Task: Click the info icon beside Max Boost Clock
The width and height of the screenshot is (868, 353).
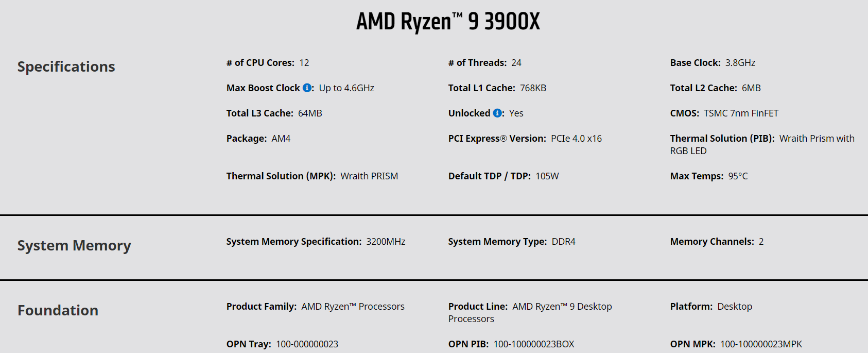Action: [307, 88]
